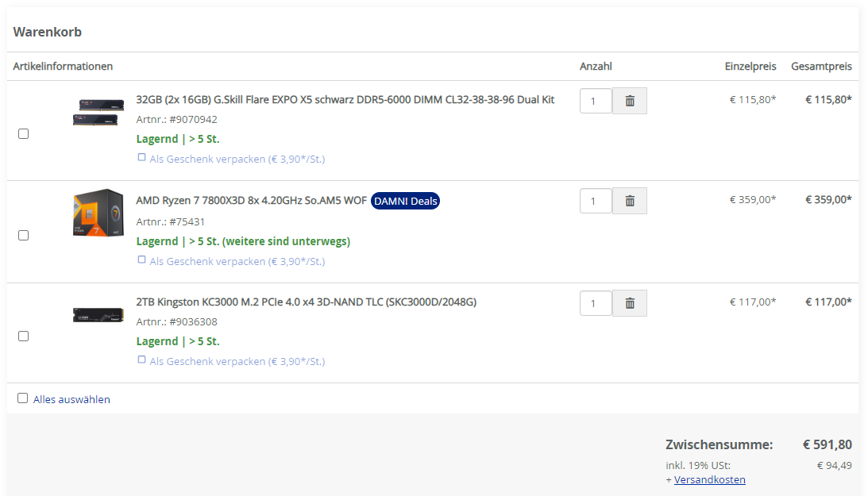Click the Artikelinformationen column header
This screenshot has height=496, width=868.
pos(63,67)
